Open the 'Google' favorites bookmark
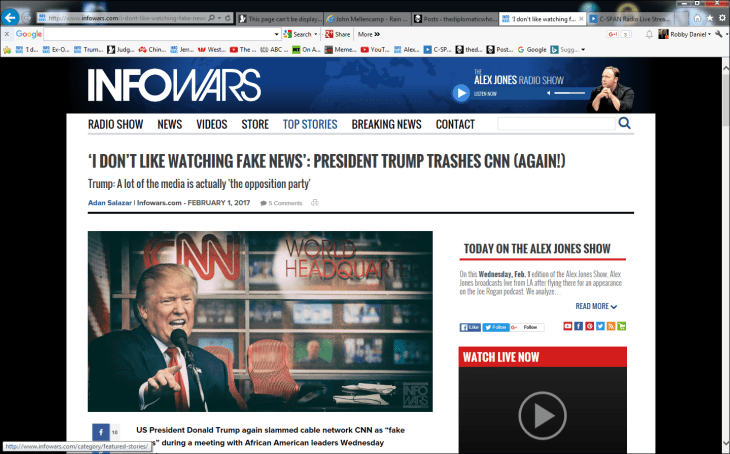Screen dimensions: 730x454 coord(532,49)
